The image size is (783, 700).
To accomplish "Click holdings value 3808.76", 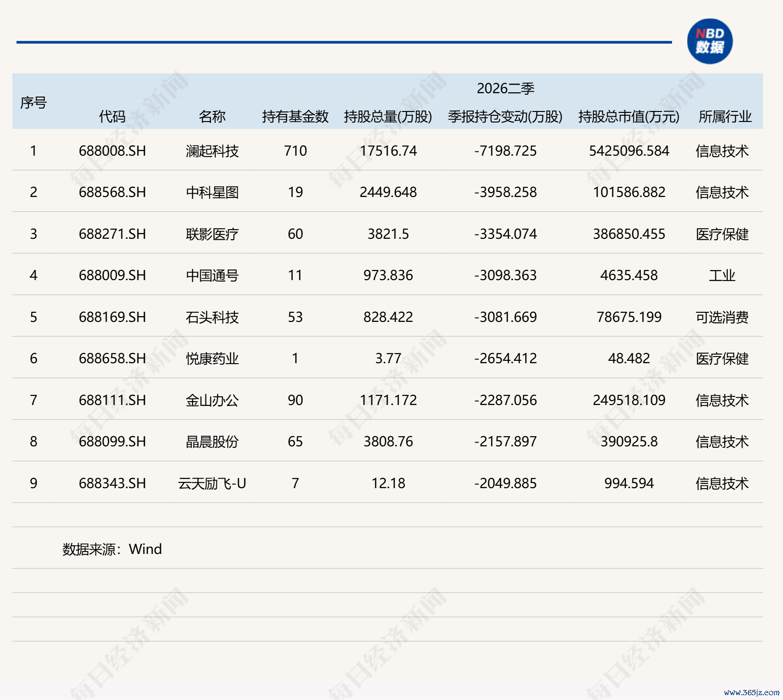I will pyautogui.click(x=388, y=442).
